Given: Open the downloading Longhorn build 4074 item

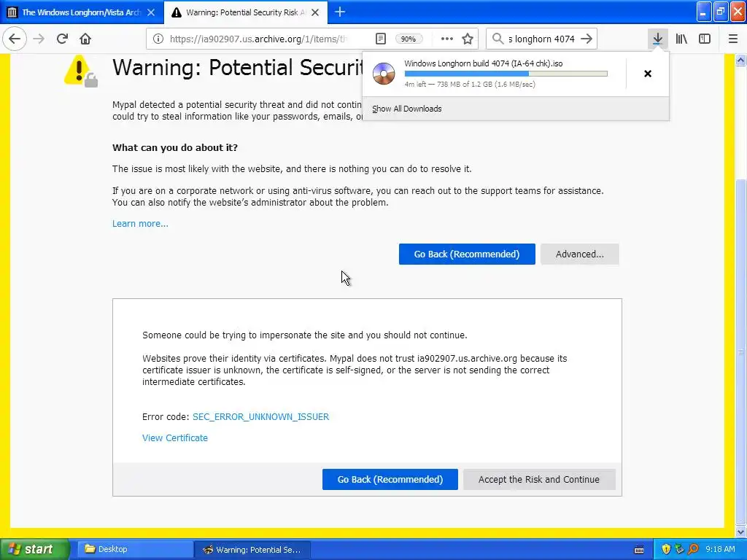Looking at the screenshot, I should click(x=495, y=74).
